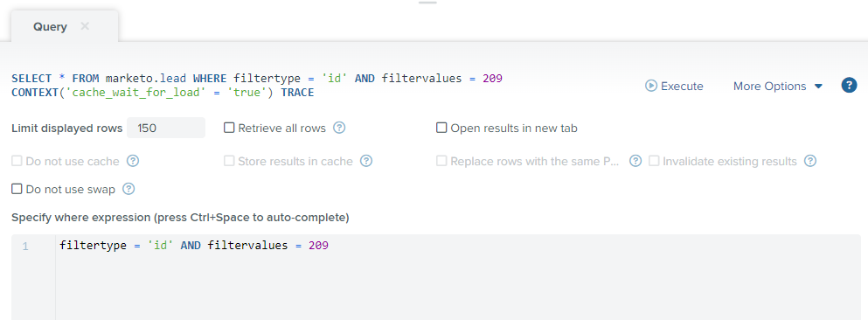Open the blue help question mark icon
Viewport: 868px width, 320px height.
click(849, 86)
